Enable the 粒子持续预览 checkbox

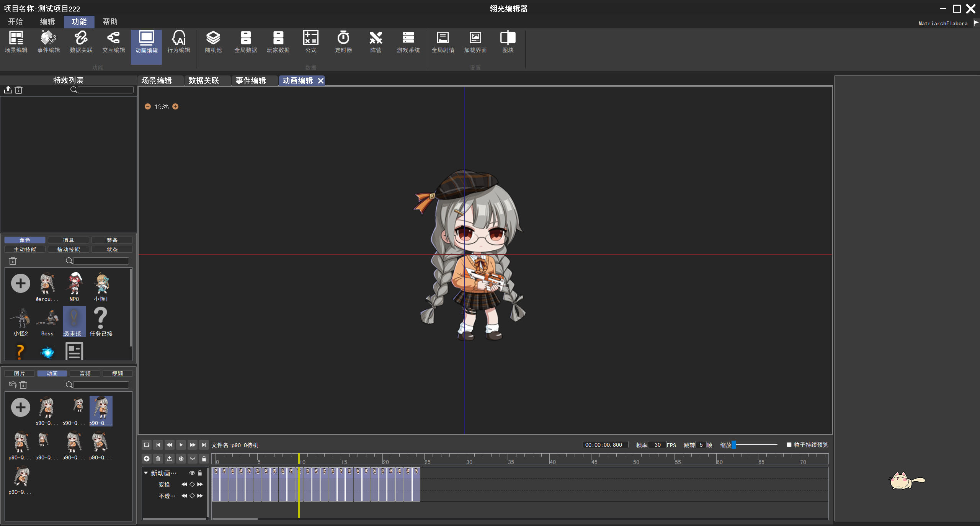[x=789, y=445]
